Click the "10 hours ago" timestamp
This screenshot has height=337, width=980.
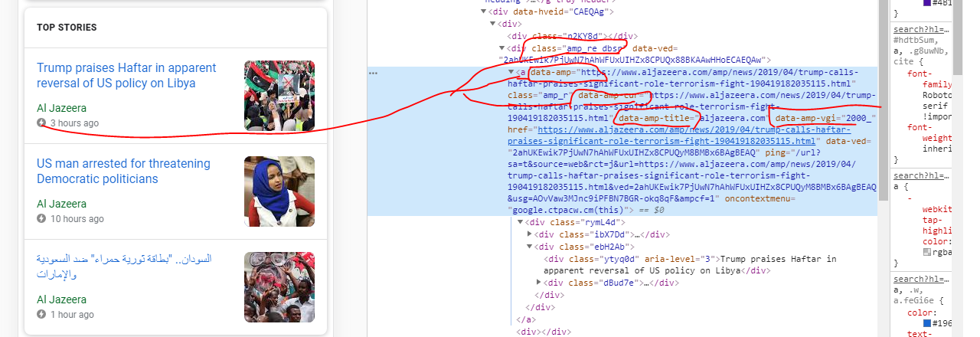pyautogui.click(x=77, y=219)
